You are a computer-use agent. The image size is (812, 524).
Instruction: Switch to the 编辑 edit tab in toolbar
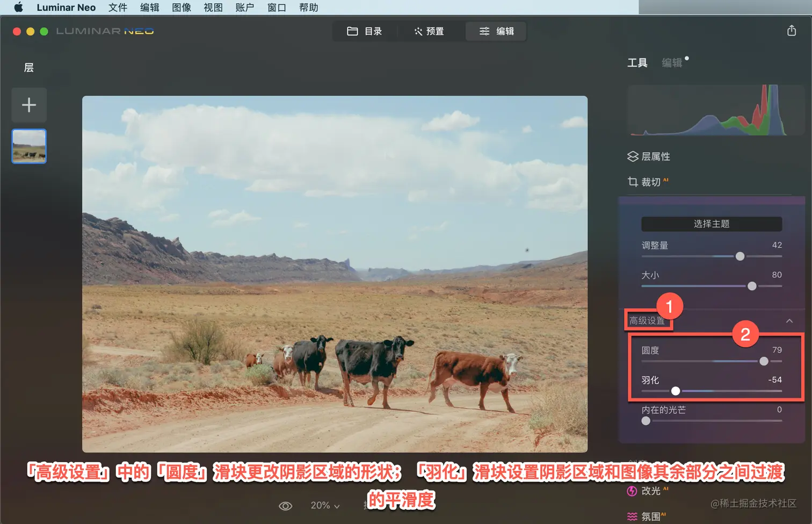[496, 31]
